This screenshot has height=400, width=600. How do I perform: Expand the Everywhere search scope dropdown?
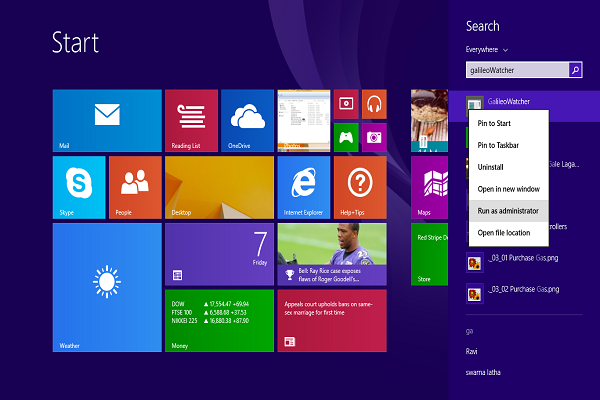pos(487,50)
